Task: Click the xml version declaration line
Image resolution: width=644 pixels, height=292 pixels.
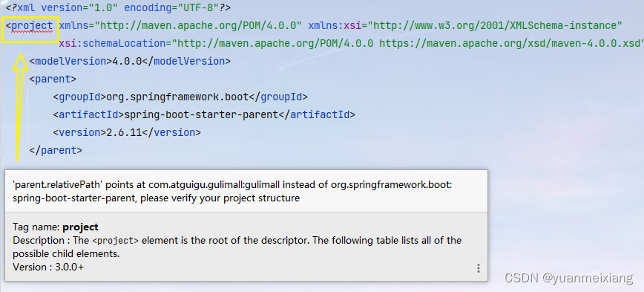Action: click(x=118, y=7)
